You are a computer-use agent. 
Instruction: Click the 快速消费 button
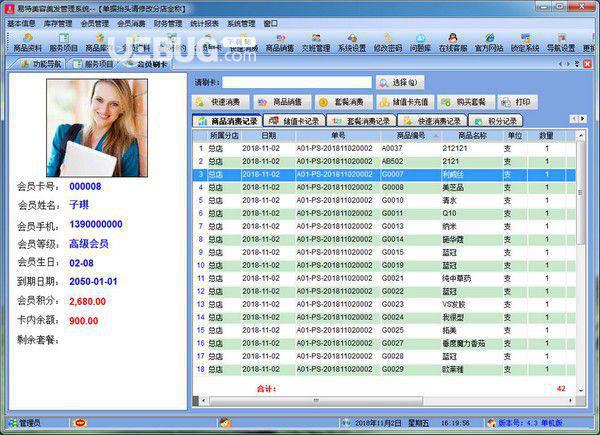point(221,102)
